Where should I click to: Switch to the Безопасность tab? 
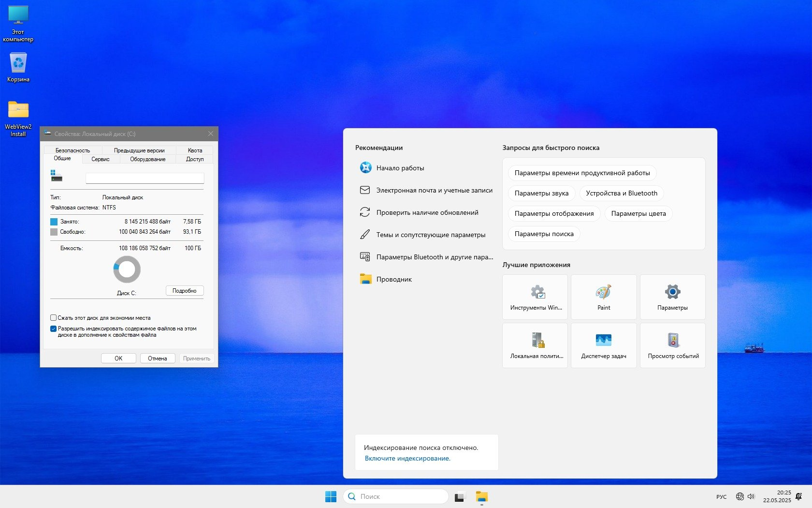[x=72, y=150]
